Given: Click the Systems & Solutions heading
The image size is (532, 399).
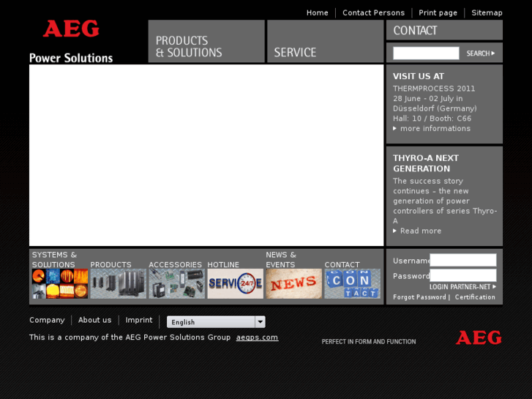Looking at the screenshot, I should (x=54, y=259).
